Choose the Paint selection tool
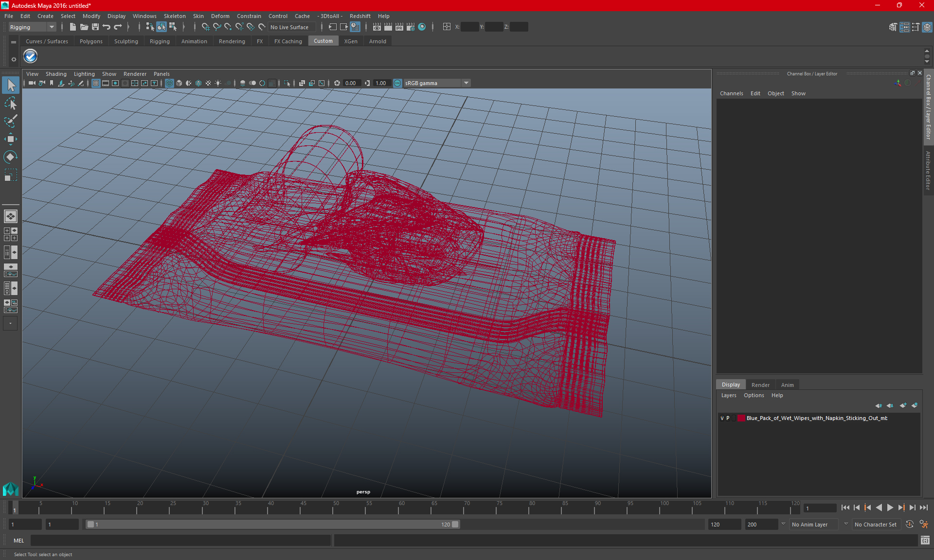The image size is (934, 560). (11, 121)
